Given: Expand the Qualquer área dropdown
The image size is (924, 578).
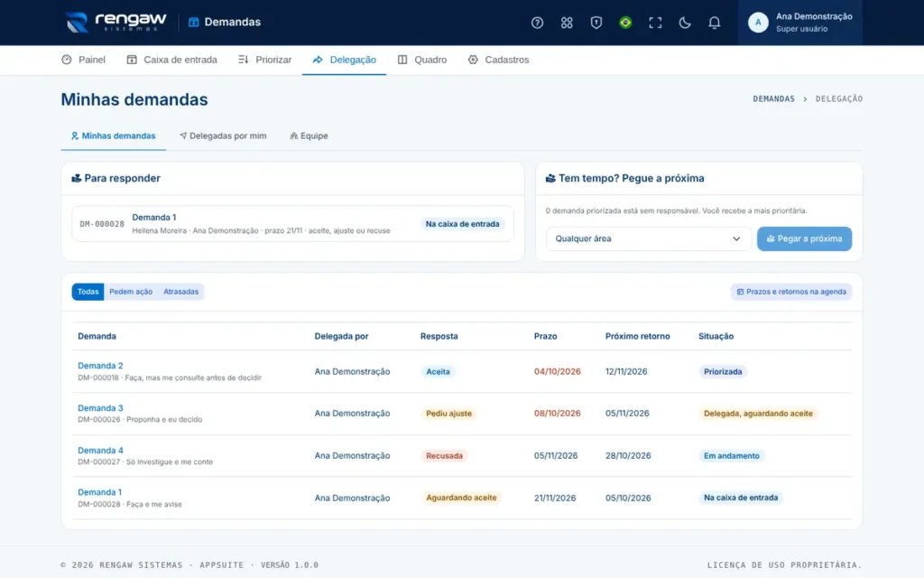Looking at the screenshot, I should pos(648,238).
